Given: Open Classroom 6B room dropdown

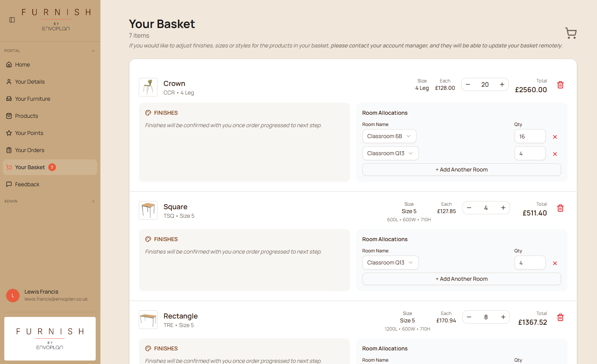Looking at the screenshot, I should [x=389, y=136].
